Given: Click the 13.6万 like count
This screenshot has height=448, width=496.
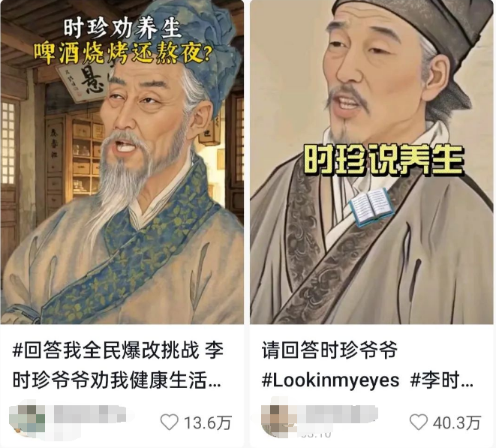Looking at the screenshot, I should point(208,422).
